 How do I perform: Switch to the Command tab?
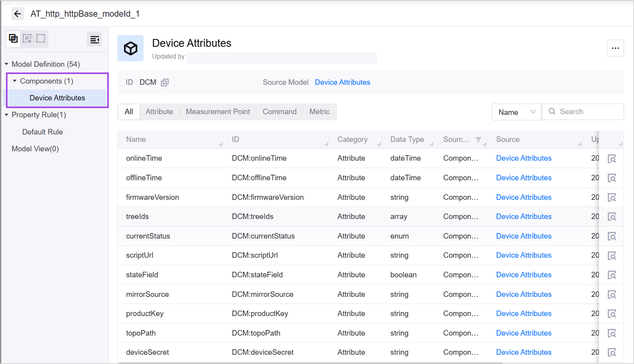279,111
